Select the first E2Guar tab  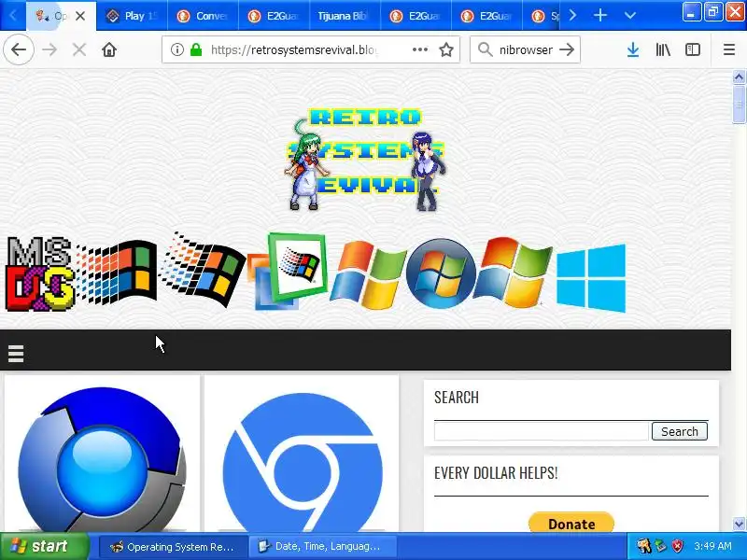point(274,16)
